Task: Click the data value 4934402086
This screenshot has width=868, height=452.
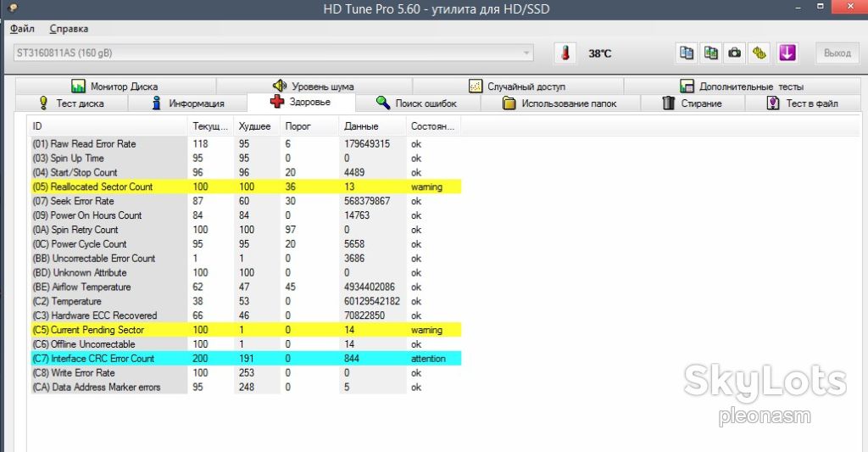Action: point(370,287)
